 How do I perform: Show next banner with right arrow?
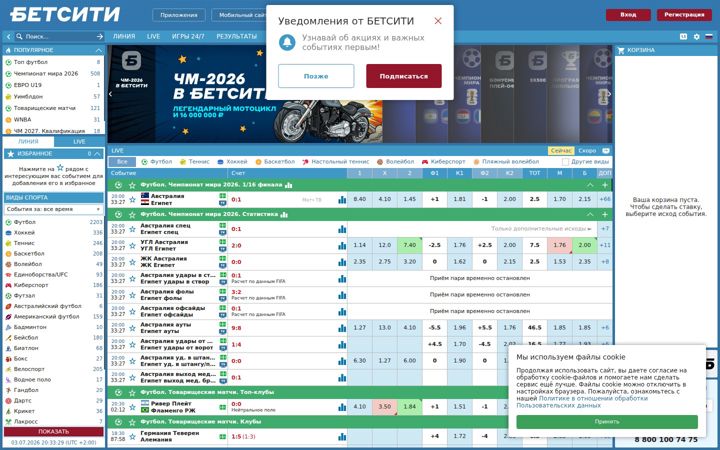click(x=609, y=94)
